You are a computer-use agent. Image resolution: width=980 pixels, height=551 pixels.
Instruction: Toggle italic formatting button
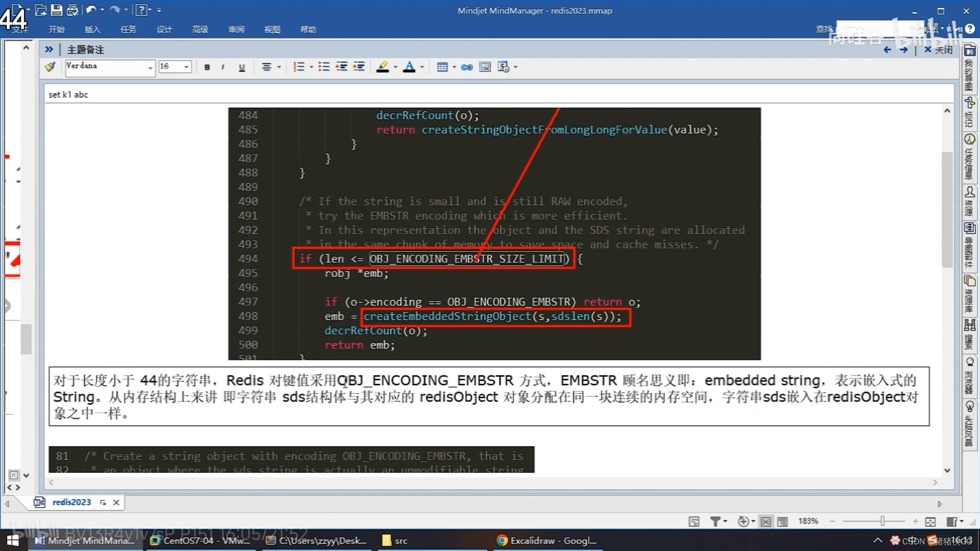point(223,67)
